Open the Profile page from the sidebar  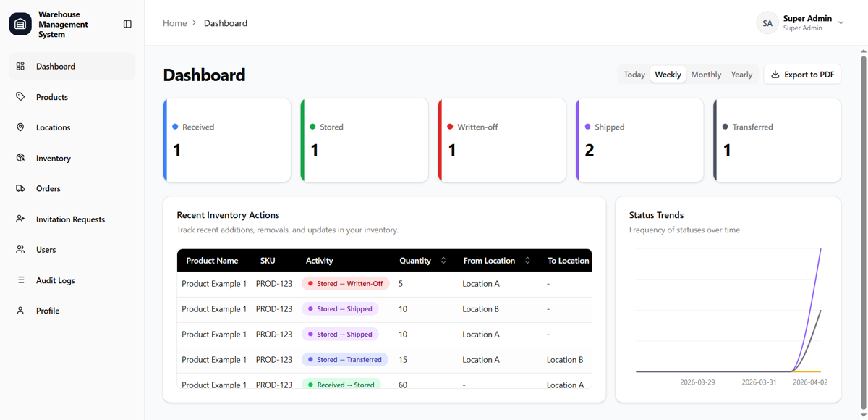(x=20, y=310)
